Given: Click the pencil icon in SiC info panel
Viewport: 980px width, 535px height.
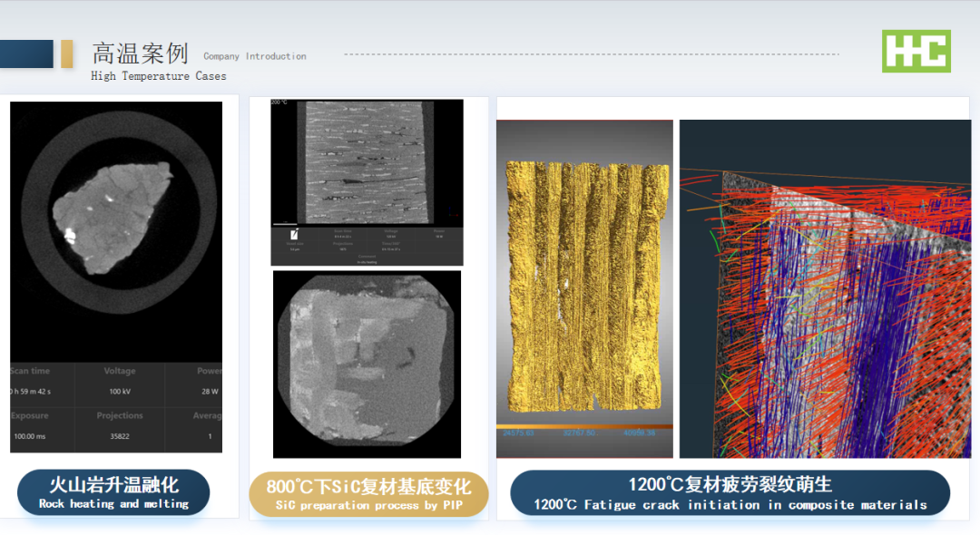Looking at the screenshot, I should click(294, 235).
